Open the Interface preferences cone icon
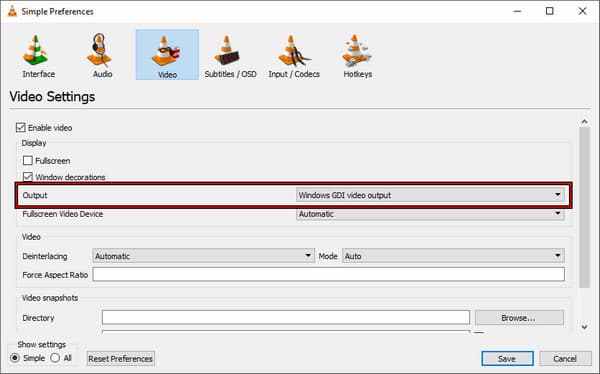This screenshot has height=374, width=600. [36, 50]
